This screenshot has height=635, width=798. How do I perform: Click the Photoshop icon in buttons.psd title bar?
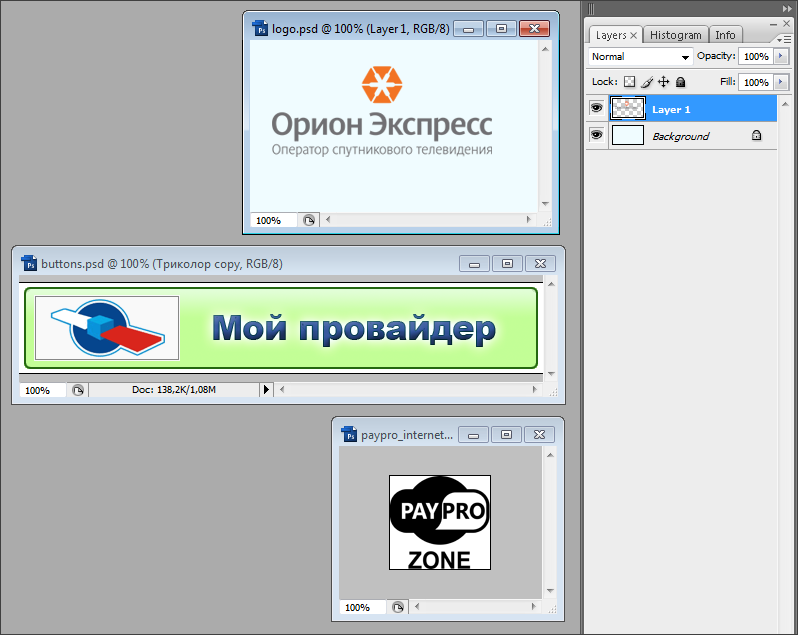[30, 263]
